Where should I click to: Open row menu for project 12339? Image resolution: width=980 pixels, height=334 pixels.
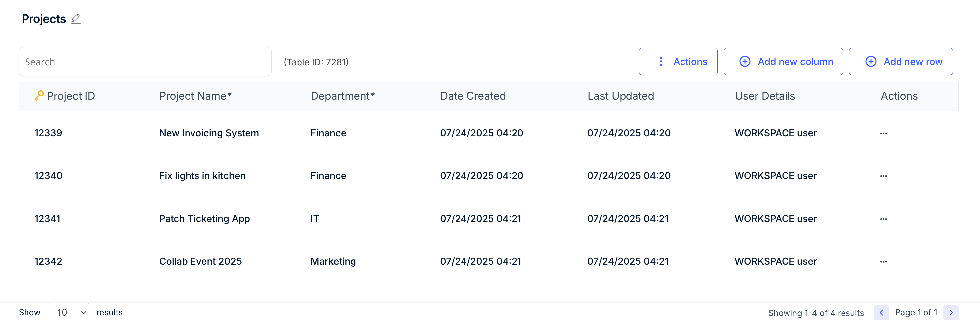[883, 133]
